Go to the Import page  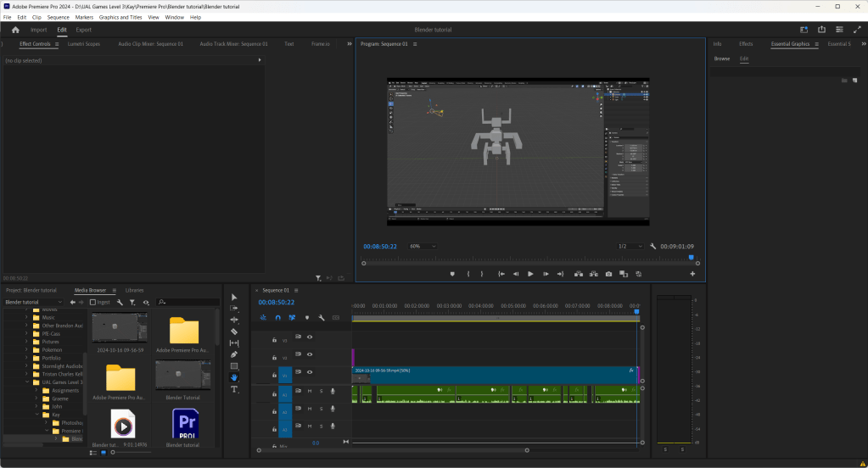pyautogui.click(x=39, y=30)
